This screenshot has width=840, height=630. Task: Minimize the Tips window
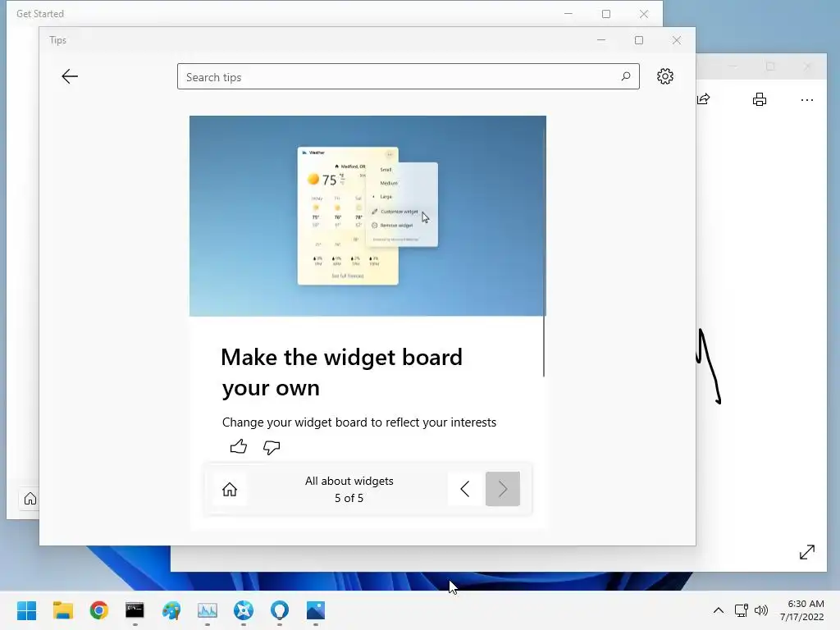pos(601,40)
